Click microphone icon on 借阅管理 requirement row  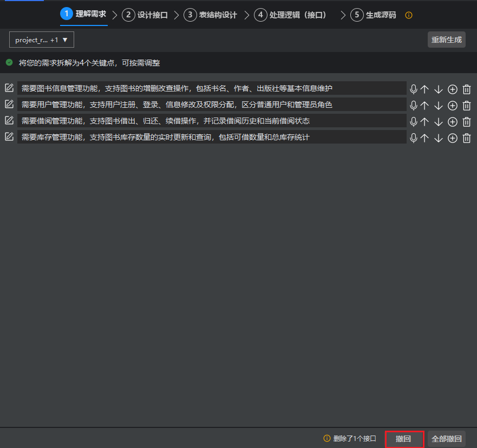pos(414,122)
